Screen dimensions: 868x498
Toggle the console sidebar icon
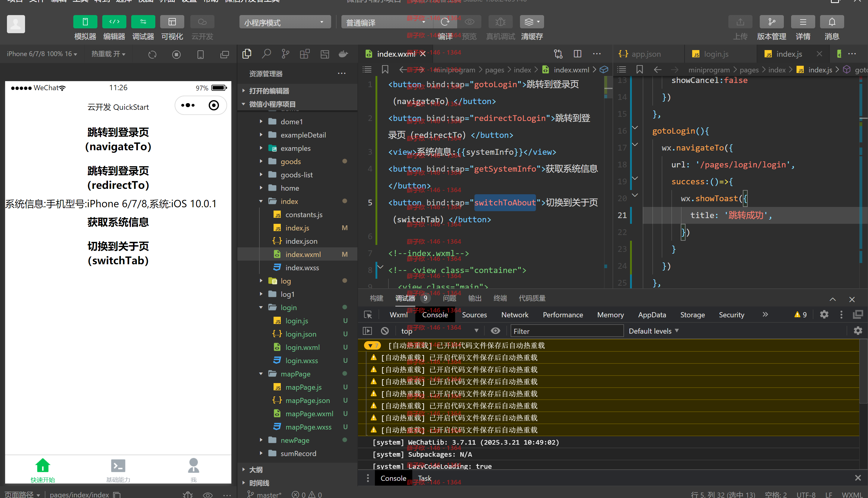click(367, 331)
